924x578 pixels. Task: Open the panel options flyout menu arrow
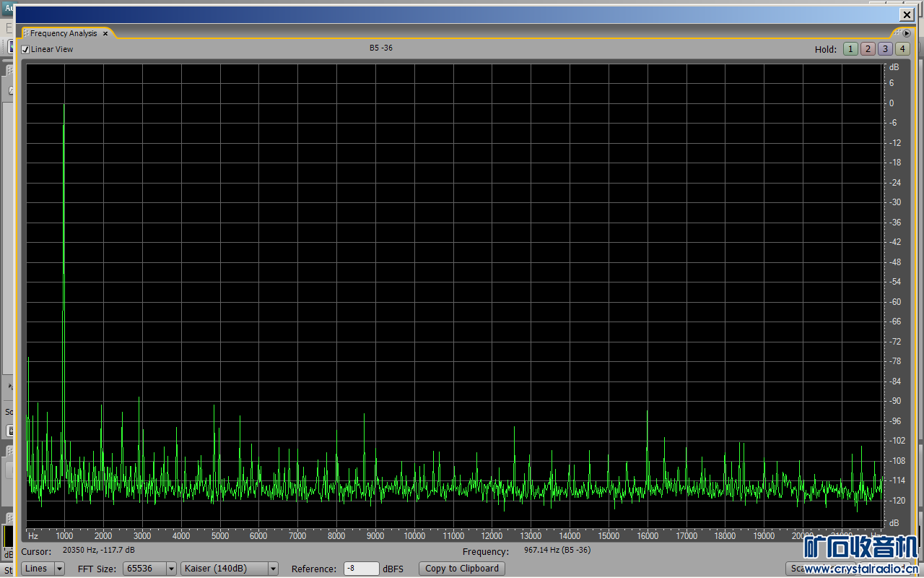[907, 33]
